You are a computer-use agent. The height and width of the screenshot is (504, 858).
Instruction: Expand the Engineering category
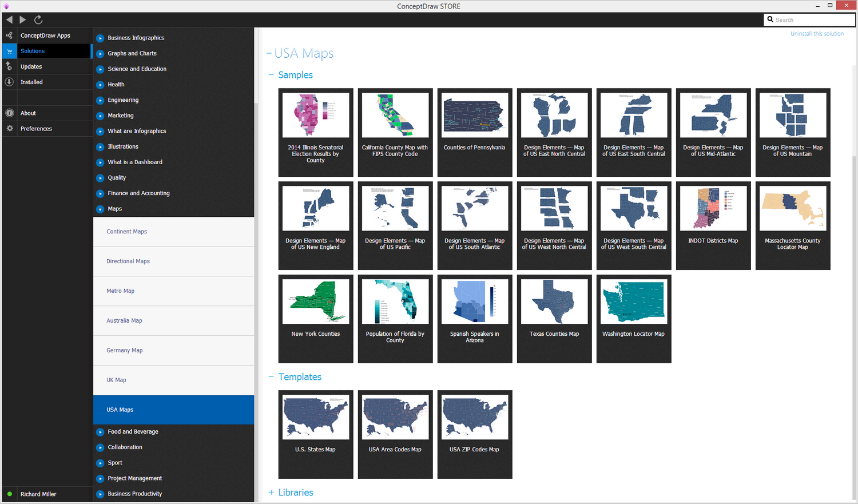(100, 100)
